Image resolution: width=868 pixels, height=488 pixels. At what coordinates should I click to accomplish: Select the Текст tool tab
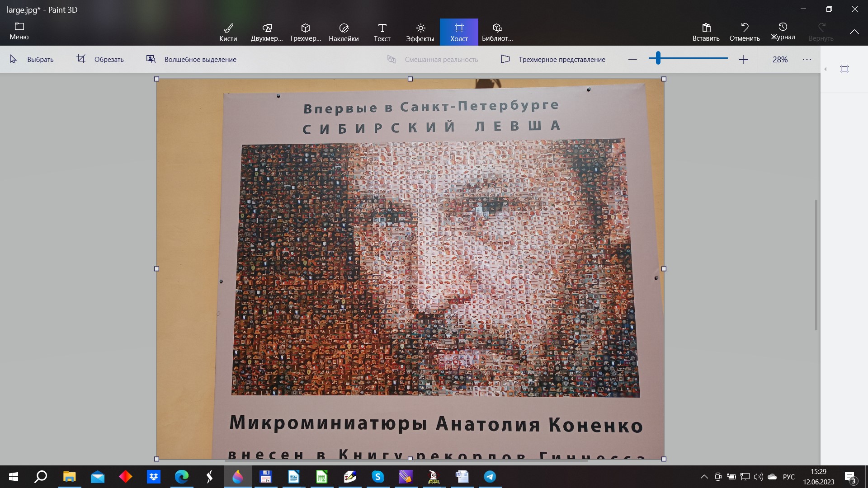pyautogui.click(x=382, y=32)
